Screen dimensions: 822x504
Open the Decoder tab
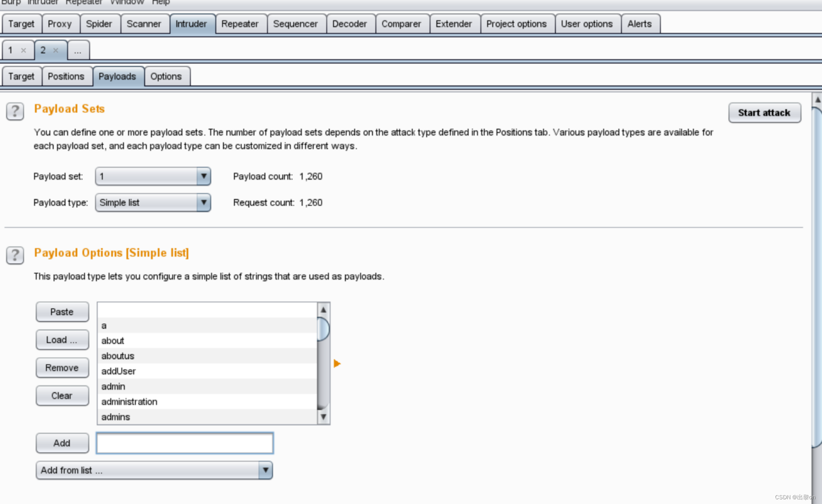click(x=350, y=24)
